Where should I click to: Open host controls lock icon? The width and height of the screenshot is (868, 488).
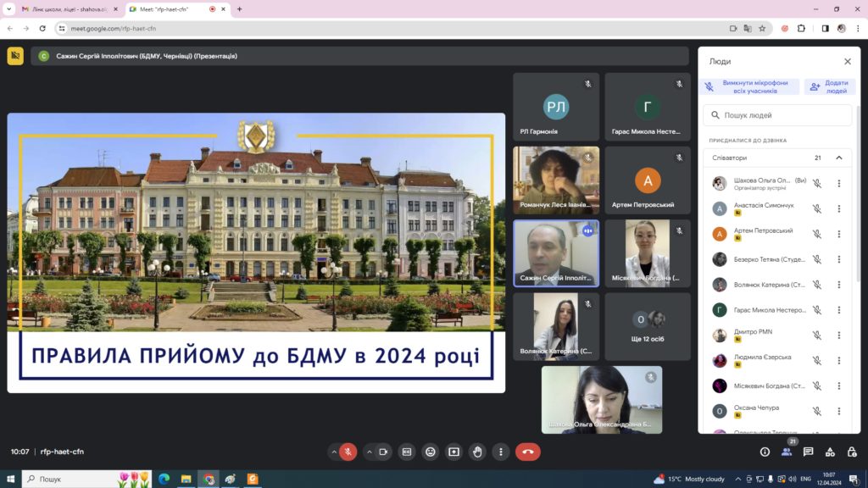tap(851, 452)
